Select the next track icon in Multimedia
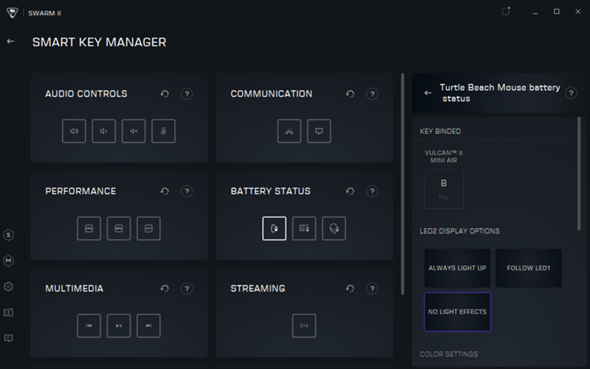The width and height of the screenshot is (590, 369). (149, 326)
